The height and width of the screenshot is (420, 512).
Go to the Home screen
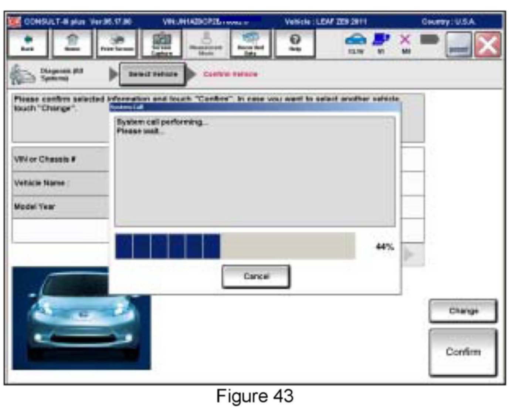[x=72, y=44]
